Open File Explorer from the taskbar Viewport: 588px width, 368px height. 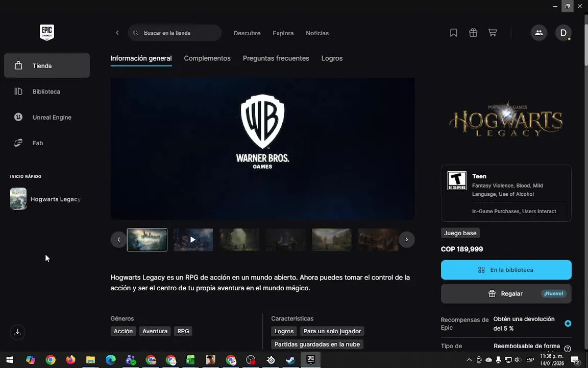(x=90, y=360)
